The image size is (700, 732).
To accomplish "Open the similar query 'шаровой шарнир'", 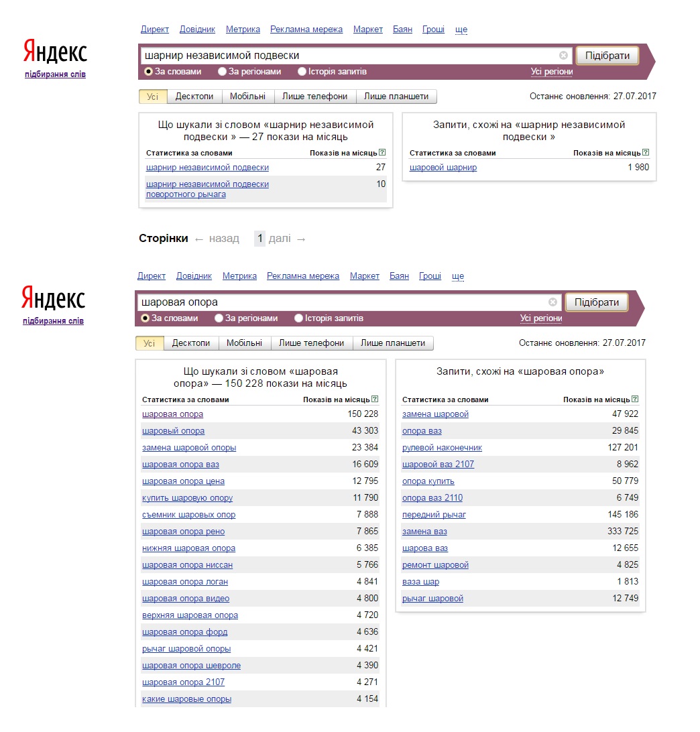I will tap(443, 167).
